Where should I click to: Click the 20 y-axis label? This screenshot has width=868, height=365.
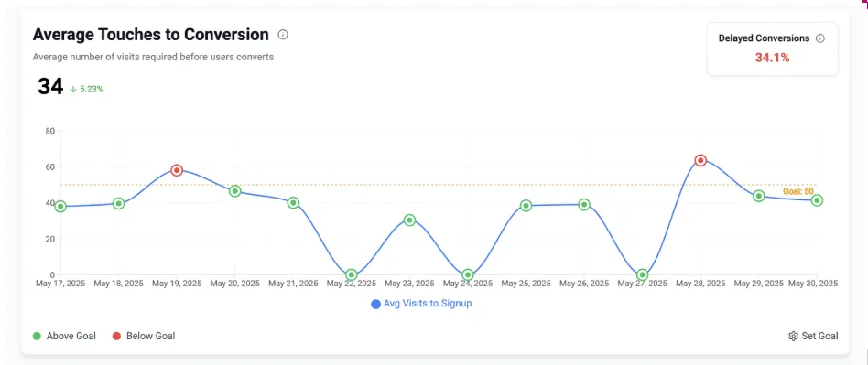49,239
